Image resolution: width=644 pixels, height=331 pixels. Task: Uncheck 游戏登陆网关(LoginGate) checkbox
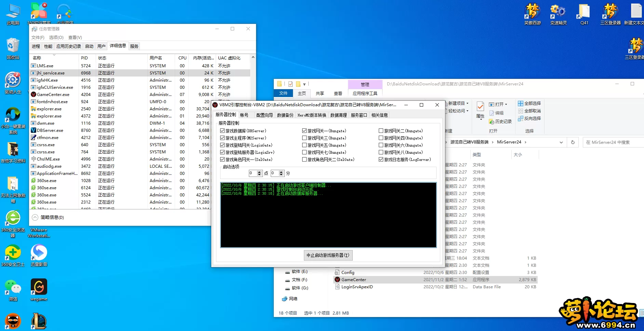click(223, 145)
